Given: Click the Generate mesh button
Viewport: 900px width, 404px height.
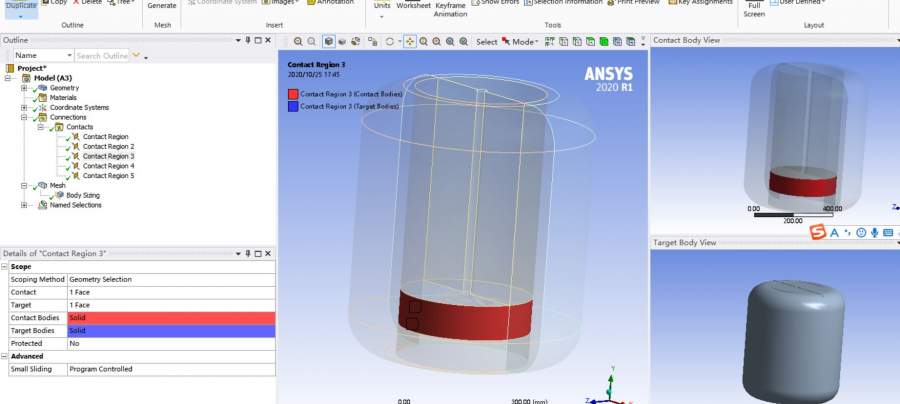Looking at the screenshot, I should [161, 6].
